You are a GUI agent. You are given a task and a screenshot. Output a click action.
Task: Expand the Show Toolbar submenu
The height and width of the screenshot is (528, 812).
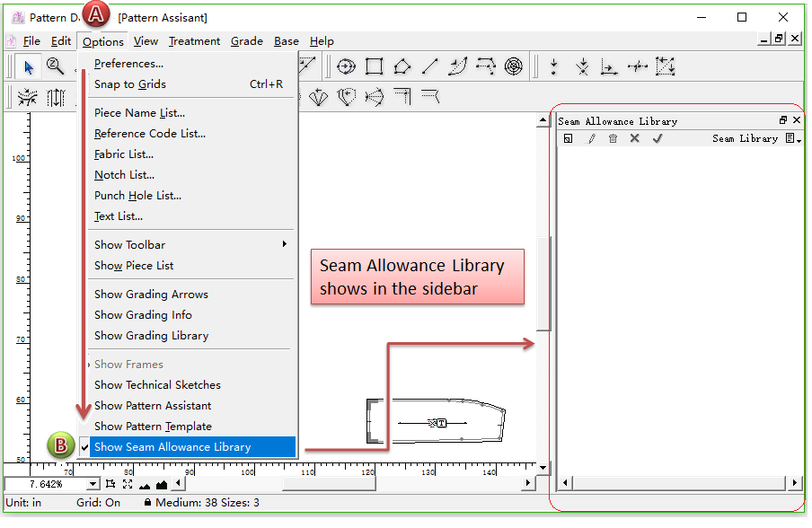(x=129, y=245)
